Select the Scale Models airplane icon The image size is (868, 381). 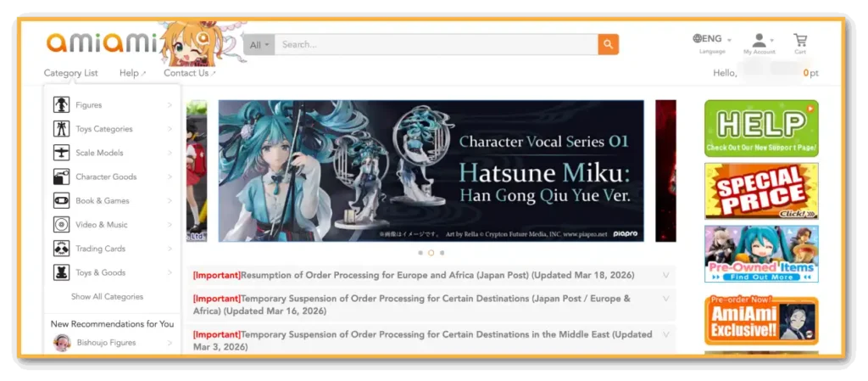pyautogui.click(x=61, y=153)
